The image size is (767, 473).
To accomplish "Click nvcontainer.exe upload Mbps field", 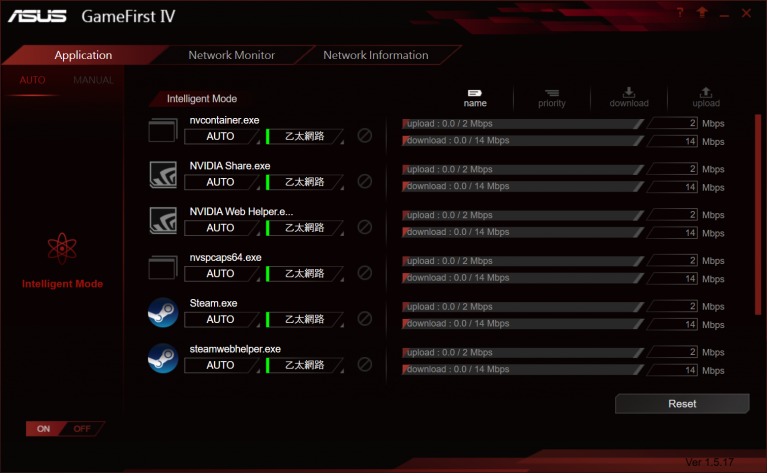I will 673,123.
